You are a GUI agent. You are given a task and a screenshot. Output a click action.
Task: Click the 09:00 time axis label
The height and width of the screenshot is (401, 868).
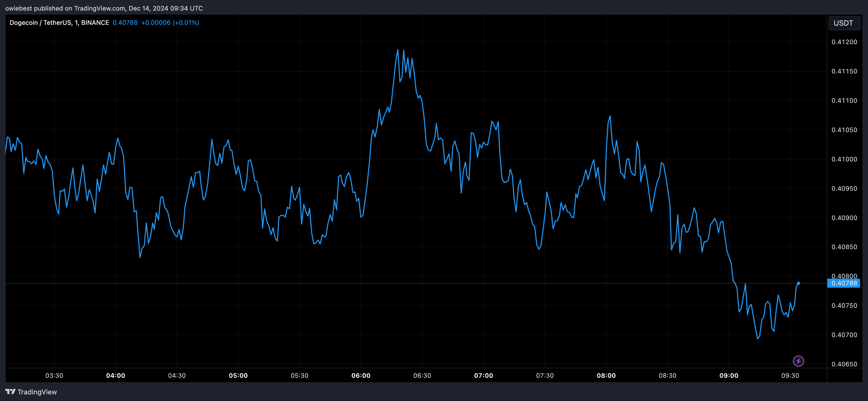click(x=729, y=375)
